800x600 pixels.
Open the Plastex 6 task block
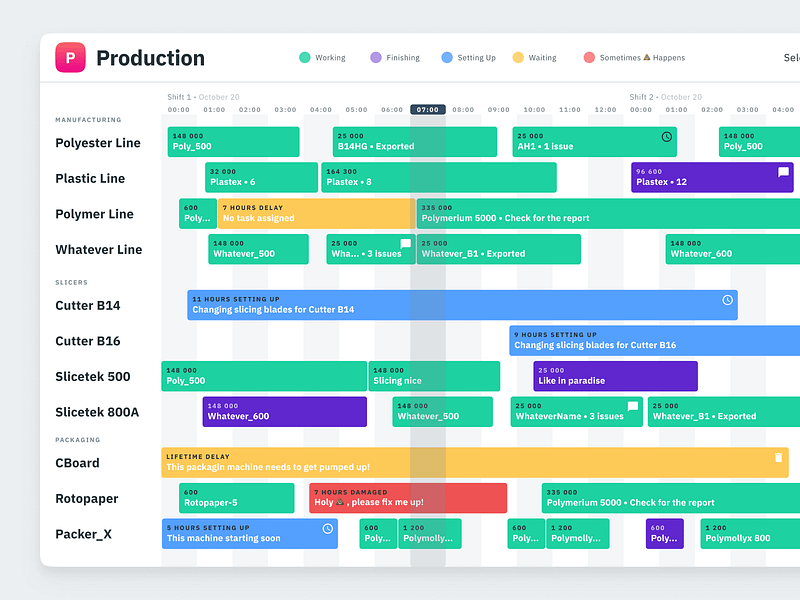click(261, 178)
